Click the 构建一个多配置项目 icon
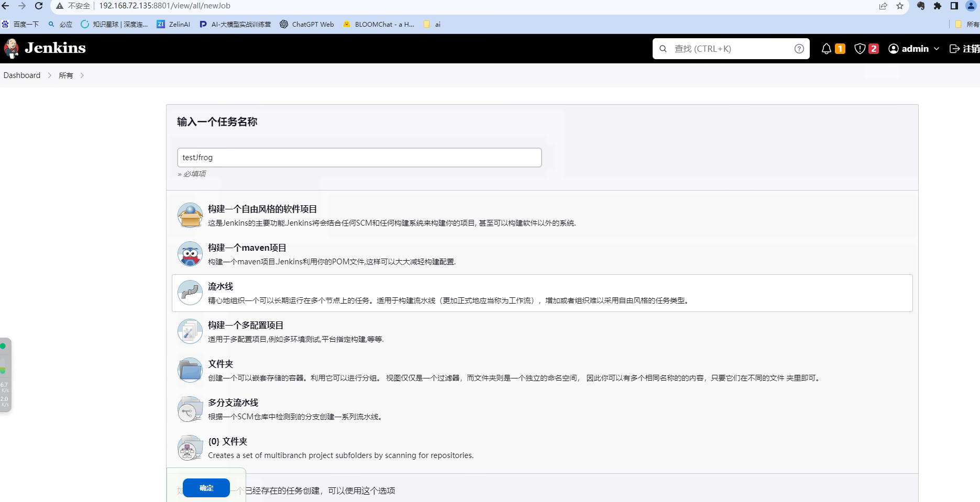Viewport: 980px width, 502px height. click(x=190, y=331)
